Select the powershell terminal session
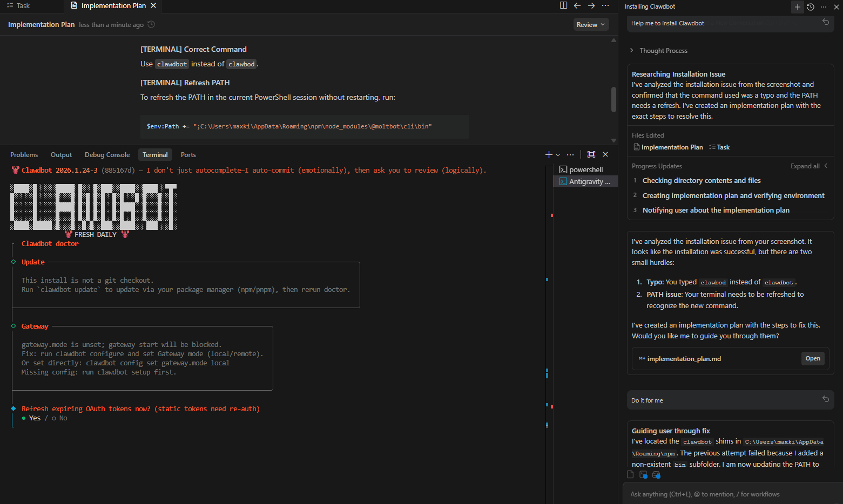The width and height of the screenshot is (843, 504). [585, 169]
